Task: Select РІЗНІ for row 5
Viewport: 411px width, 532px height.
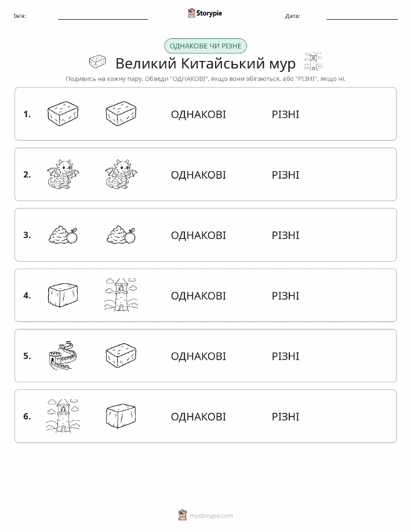Action: coord(286,356)
